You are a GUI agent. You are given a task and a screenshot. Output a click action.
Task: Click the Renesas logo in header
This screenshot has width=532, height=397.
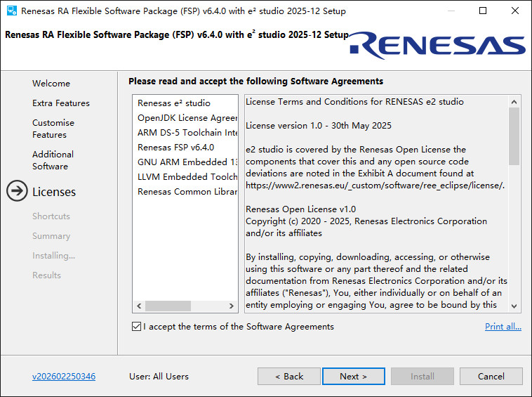437,46
